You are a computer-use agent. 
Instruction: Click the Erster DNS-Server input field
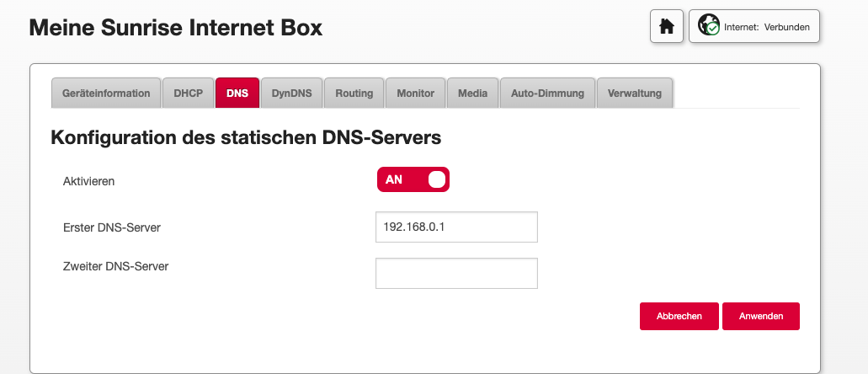point(455,227)
